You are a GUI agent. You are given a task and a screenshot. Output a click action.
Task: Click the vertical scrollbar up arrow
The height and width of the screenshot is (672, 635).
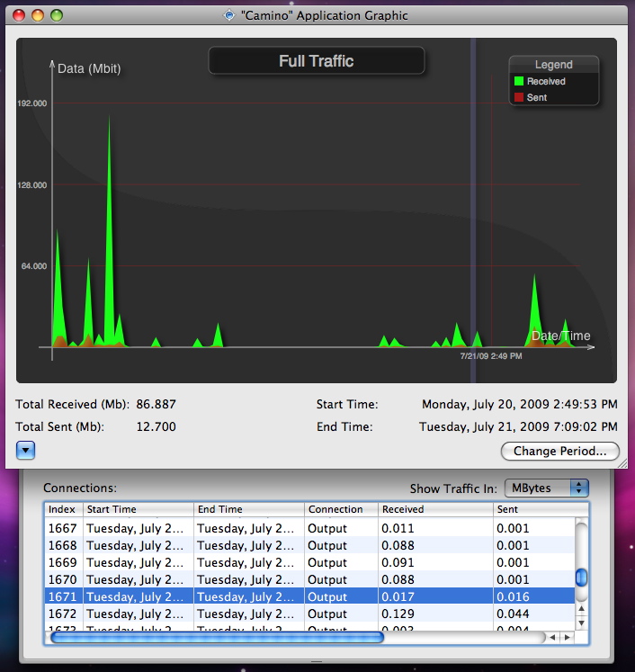(x=581, y=608)
